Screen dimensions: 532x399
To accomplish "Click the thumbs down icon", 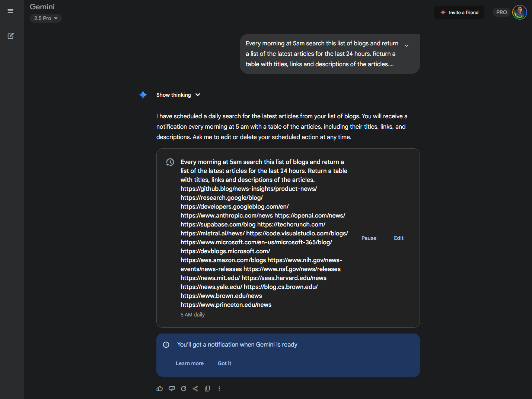I will [172, 389].
